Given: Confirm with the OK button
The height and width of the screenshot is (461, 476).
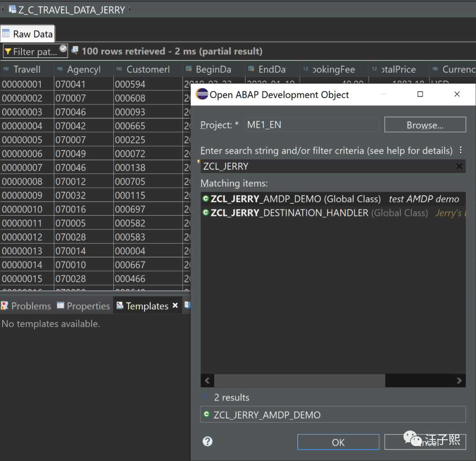Looking at the screenshot, I should click(x=338, y=442).
